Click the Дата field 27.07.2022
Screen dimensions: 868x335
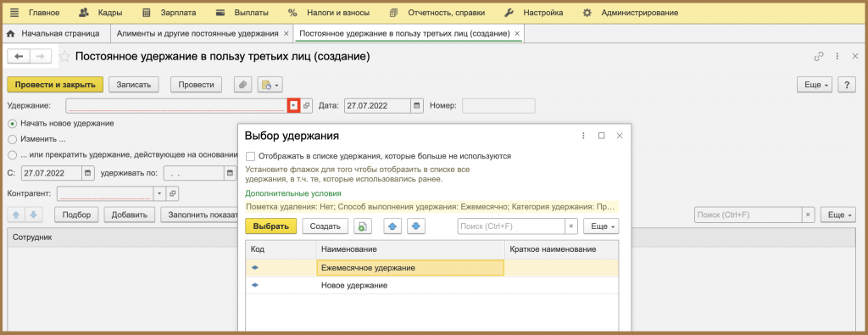click(377, 105)
